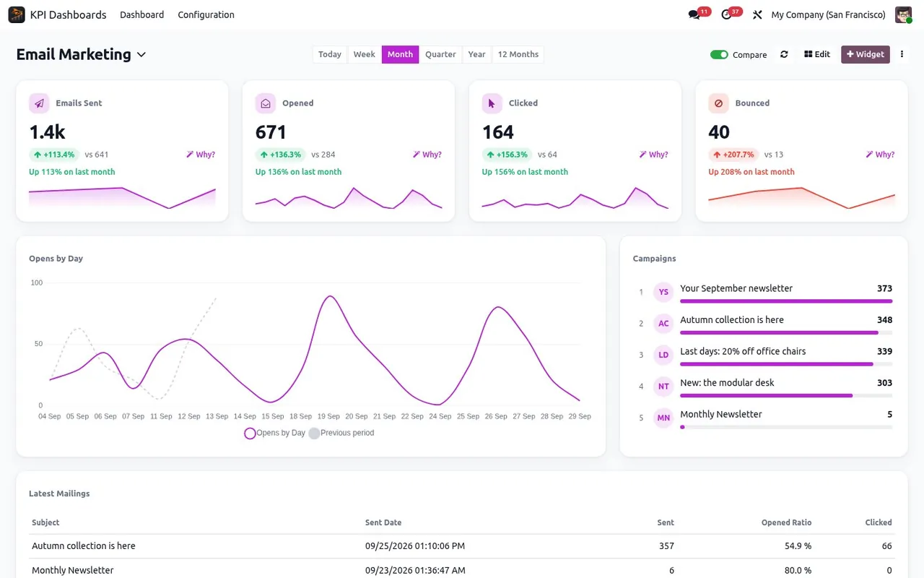Image resolution: width=924 pixels, height=578 pixels.
Task: Select the 12 Months period tab
Action: click(518, 54)
